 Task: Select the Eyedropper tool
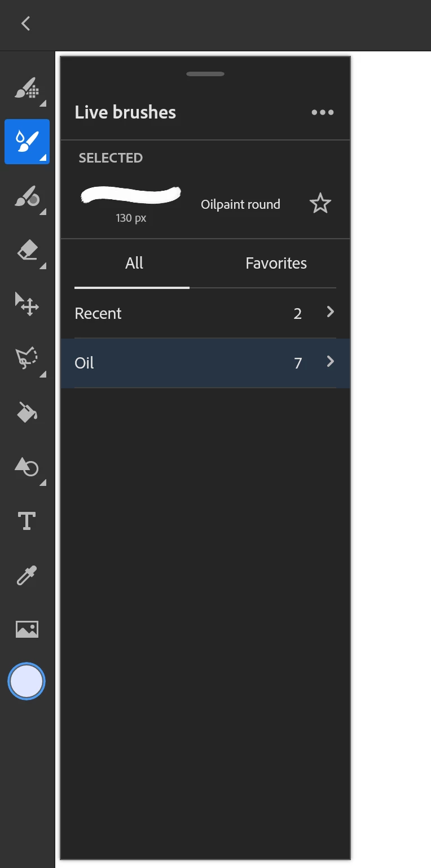pos(27,575)
